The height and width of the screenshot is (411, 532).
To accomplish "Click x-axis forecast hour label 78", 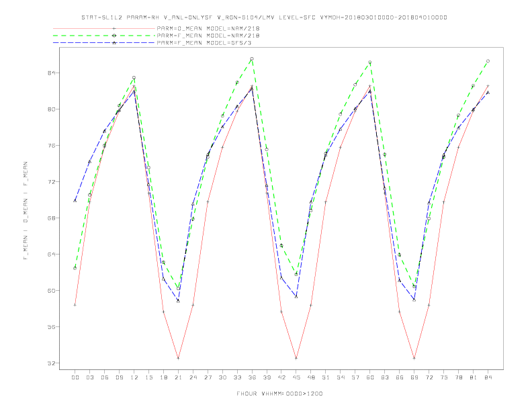I will coord(458,377).
